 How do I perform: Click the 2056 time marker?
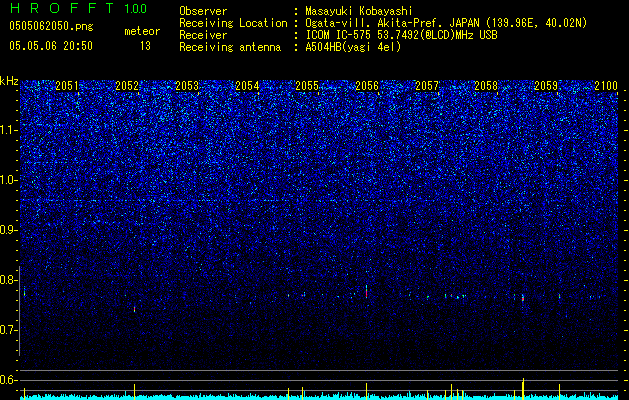click(x=367, y=86)
